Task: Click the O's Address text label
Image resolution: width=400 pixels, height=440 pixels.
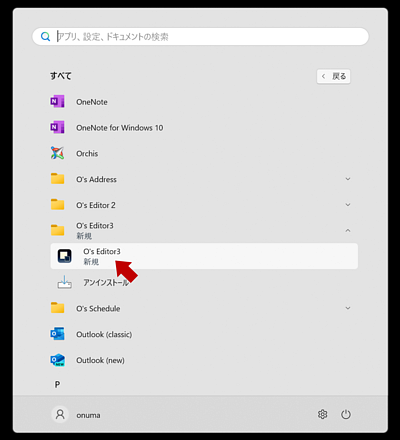Action: tap(96, 179)
